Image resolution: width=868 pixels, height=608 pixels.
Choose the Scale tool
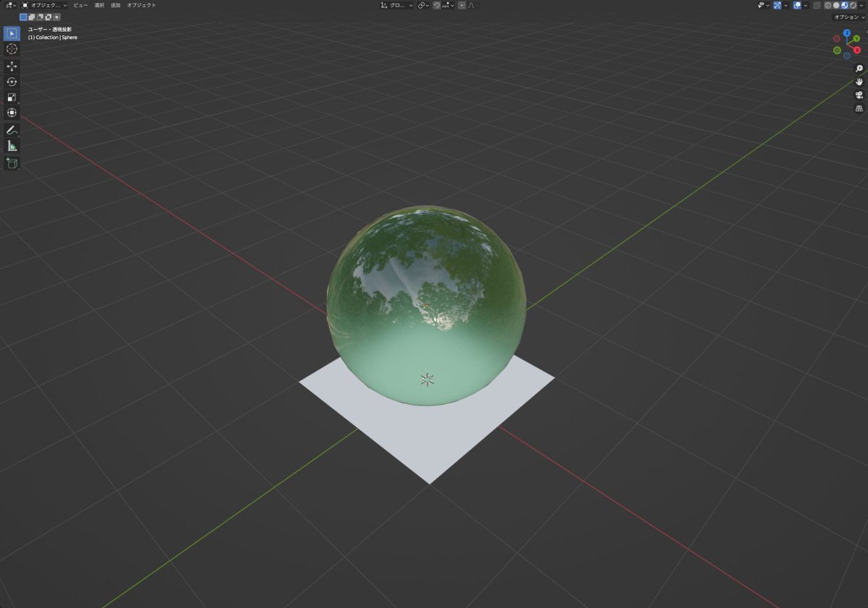click(12, 98)
